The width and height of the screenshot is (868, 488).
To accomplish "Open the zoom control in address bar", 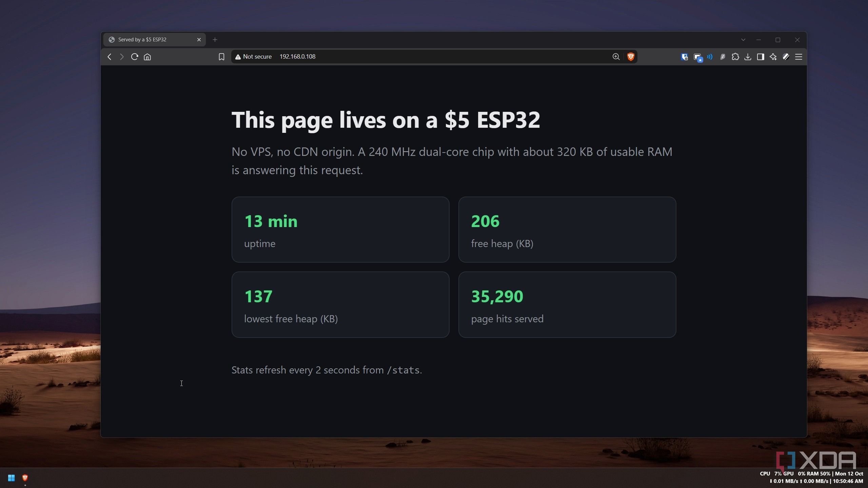I will 616,57.
